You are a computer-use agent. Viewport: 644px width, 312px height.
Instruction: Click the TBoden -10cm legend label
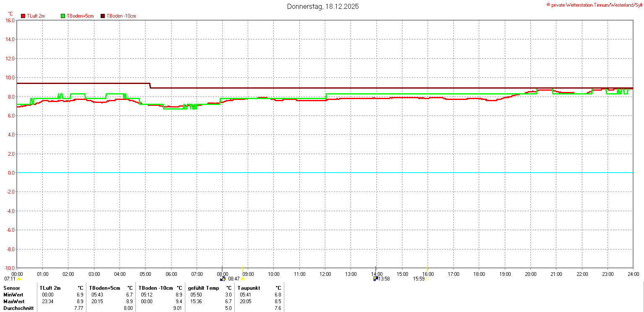tap(121, 16)
